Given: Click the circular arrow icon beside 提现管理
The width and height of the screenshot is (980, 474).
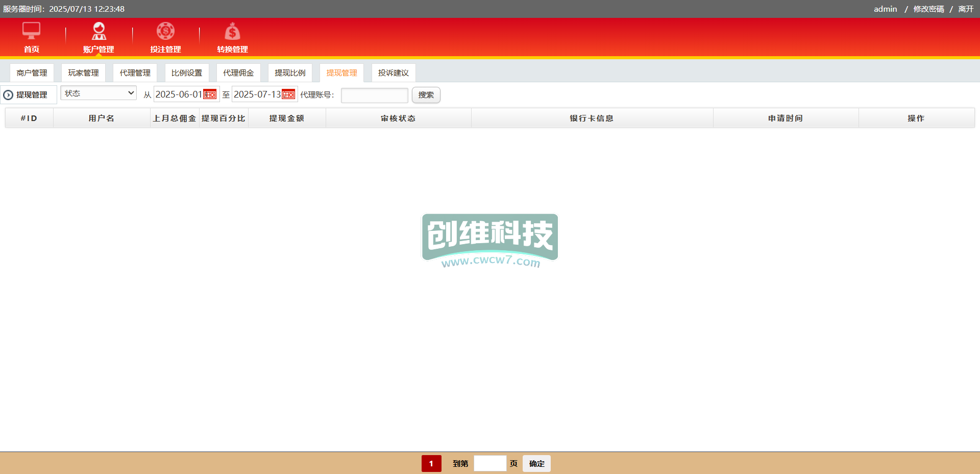Looking at the screenshot, I should click(x=8, y=95).
